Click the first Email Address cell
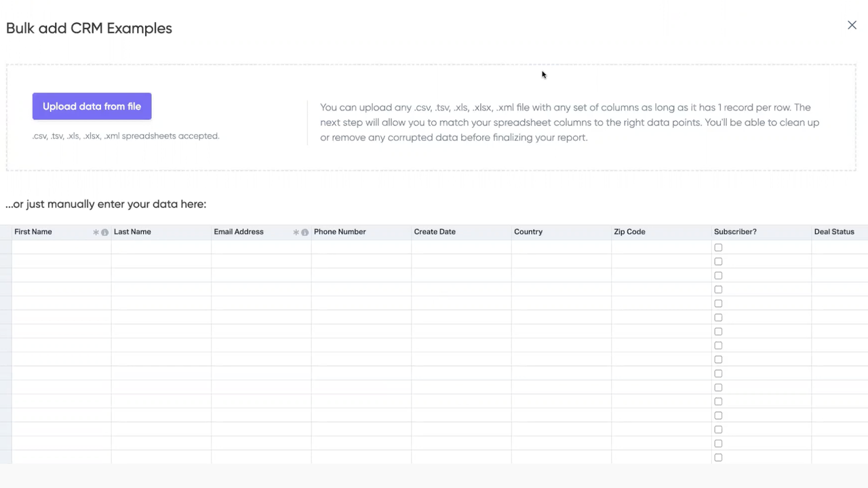The height and width of the screenshot is (488, 868). [261, 247]
